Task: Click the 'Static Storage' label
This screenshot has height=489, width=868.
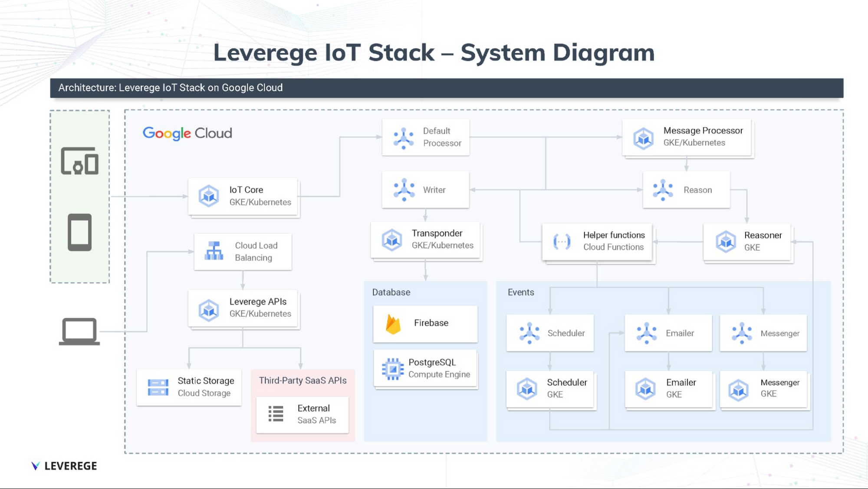Action: [x=206, y=381]
